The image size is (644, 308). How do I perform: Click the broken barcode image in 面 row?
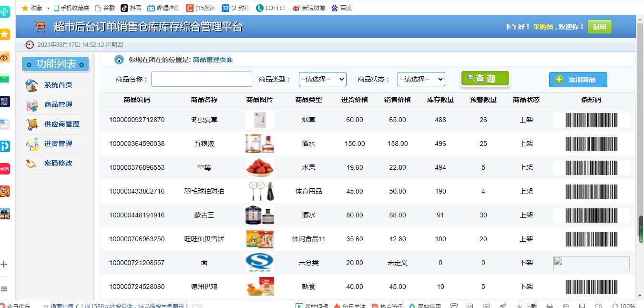pyautogui.click(x=592, y=263)
